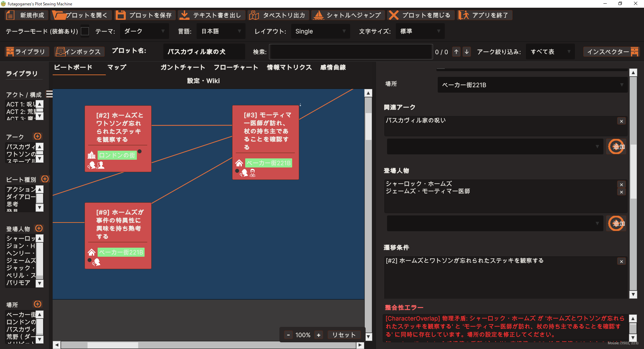The image size is (644, 349).
Task: Switch to マップ tab
Action: [117, 67]
